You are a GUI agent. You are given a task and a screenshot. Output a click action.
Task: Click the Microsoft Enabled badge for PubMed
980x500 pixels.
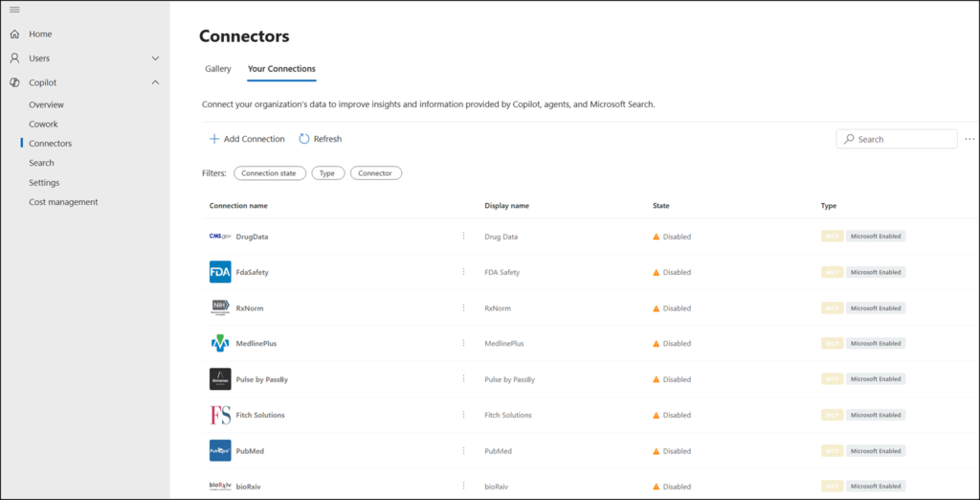coord(876,450)
